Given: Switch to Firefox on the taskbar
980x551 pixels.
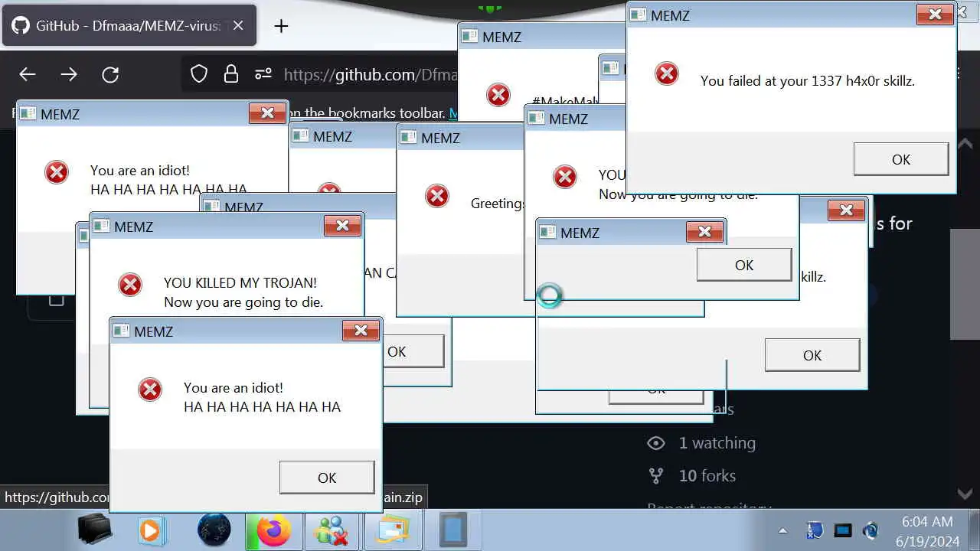Looking at the screenshot, I should pyautogui.click(x=274, y=530).
